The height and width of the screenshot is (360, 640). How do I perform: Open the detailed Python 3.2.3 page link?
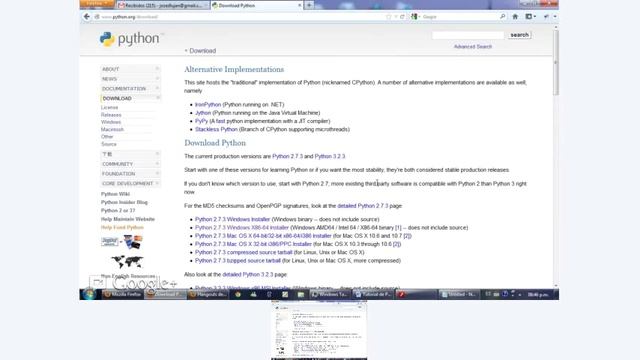click(248, 274)
